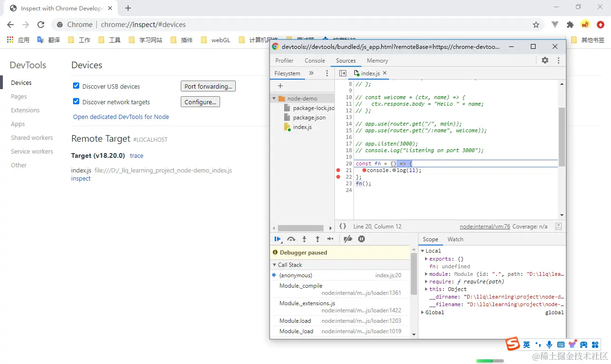Toggle pause on exceptions button
Viewport: 611px width, 364px height.
point(361,239)
